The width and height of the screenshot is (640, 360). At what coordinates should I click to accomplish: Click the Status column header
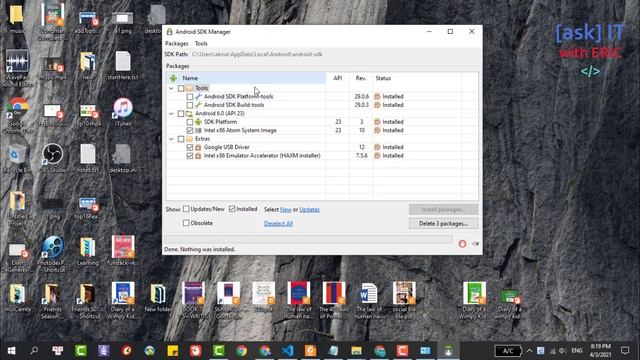coord(417,78)
